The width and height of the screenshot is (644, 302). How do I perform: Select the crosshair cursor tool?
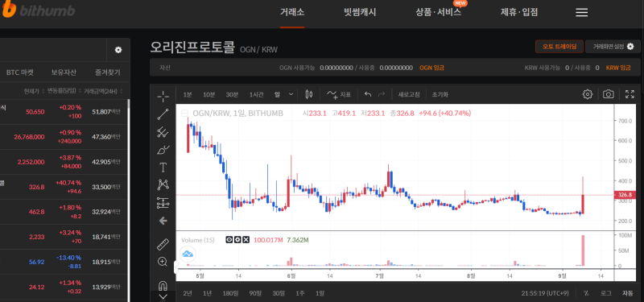coord(163,97)
